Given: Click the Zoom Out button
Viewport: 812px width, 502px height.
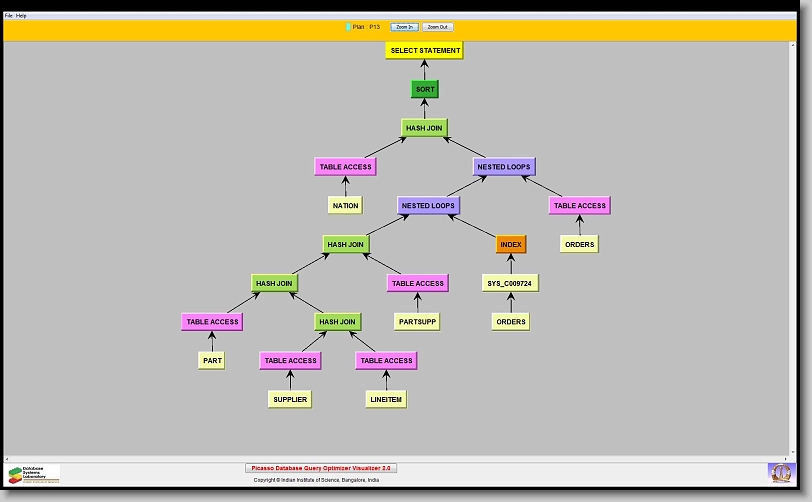Looking at the screenshot, I should [437, 27].
